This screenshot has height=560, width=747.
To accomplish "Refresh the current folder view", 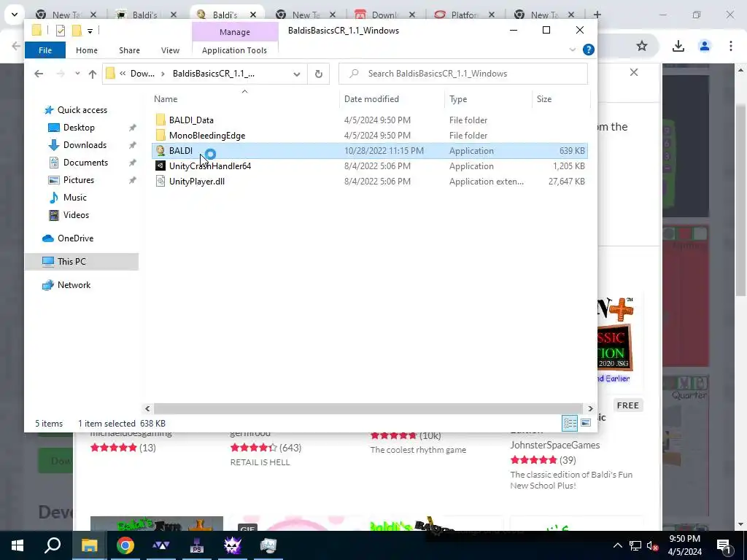I will click(x=319, y=74).
